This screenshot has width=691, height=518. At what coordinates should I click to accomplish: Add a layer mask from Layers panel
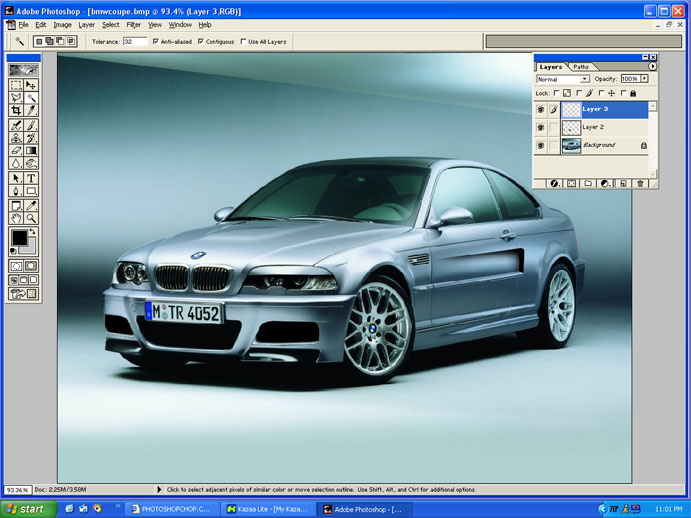tap(572, 184)
